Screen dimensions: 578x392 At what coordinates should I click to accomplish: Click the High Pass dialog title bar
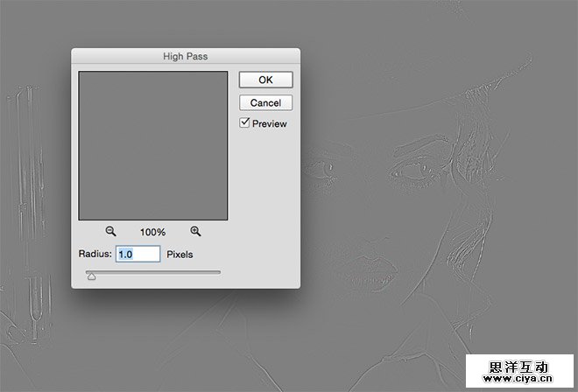point(185,57)
